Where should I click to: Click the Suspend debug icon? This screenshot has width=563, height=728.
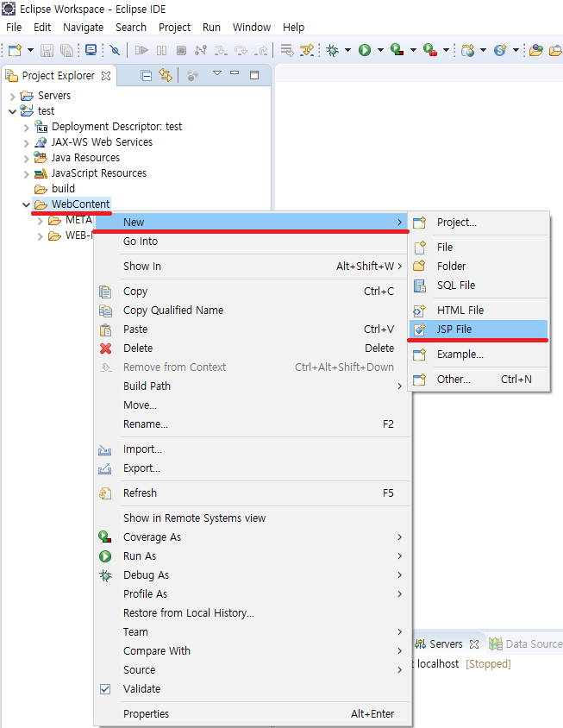[161, 50]
